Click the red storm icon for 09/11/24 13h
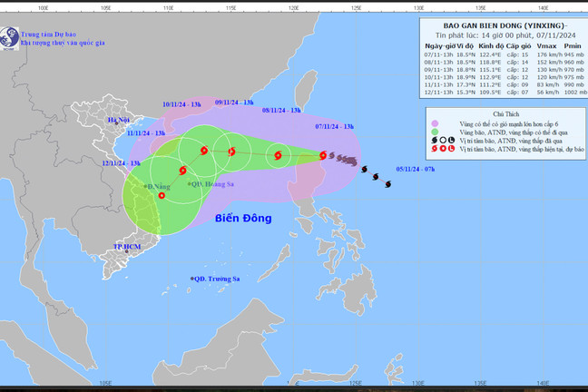This screenshot has height=392, width=588. click(232, 152)
